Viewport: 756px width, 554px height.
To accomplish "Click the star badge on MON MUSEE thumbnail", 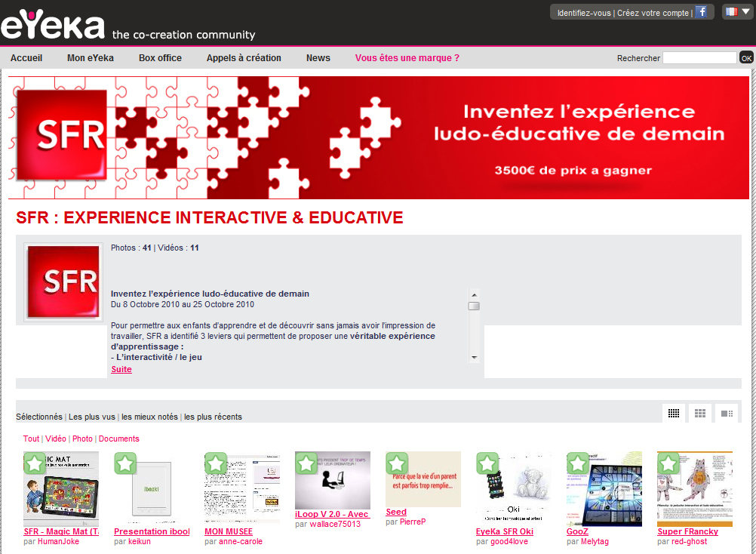I will coord(216,463).
